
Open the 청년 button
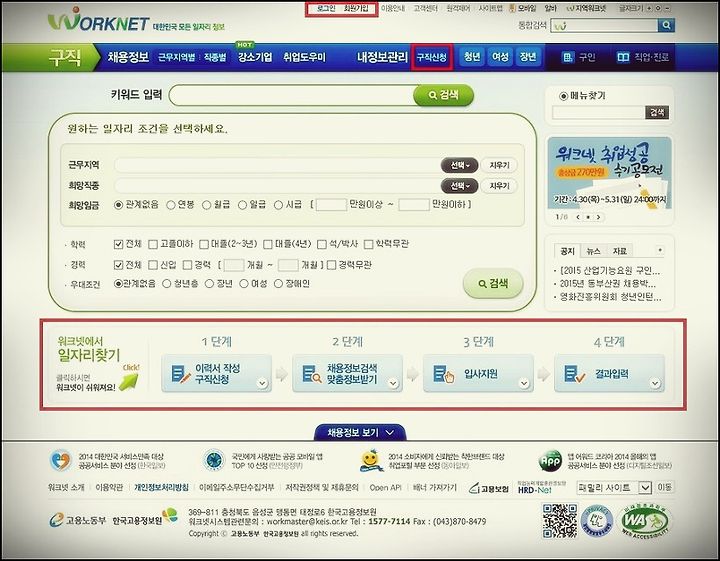click(x=472, y=57)
